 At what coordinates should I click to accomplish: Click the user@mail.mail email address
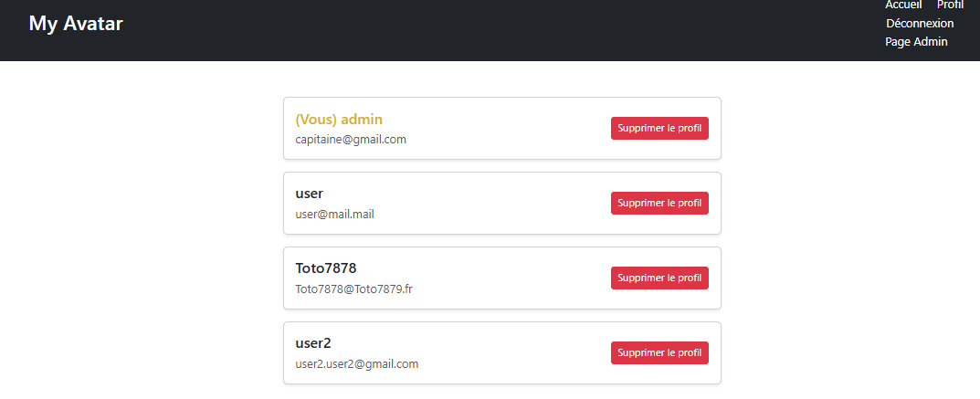(334, 215)
